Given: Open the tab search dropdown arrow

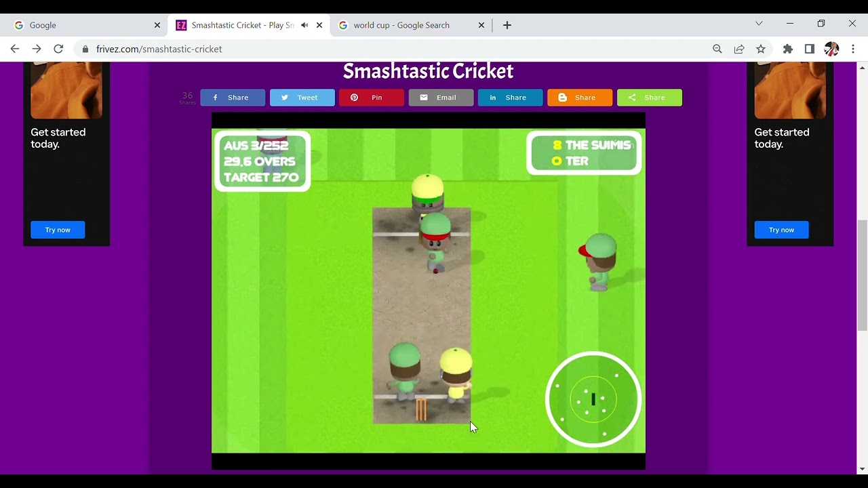Looking at the screenshot, I should tap(759, 24).
